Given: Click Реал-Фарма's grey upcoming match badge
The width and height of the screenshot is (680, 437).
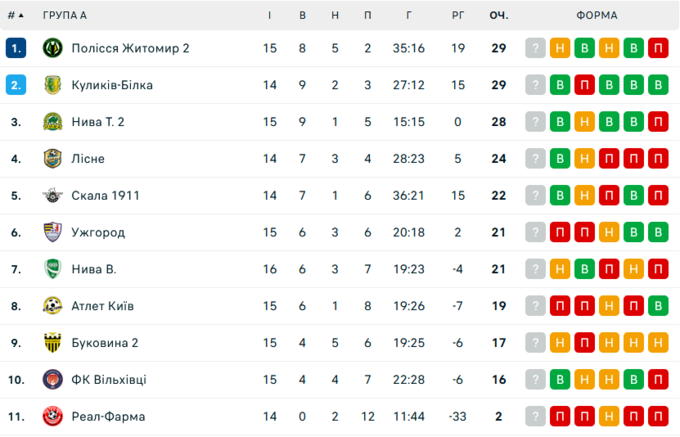Looking at the screenshot, I should pyautogui.click(x=536, y=416).
